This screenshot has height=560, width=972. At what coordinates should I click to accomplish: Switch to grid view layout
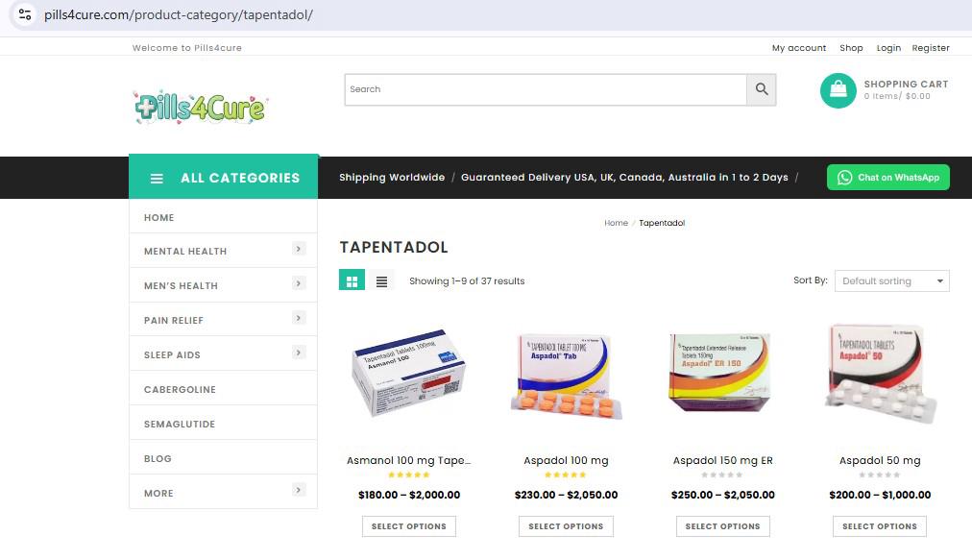[x=352, y=280]
